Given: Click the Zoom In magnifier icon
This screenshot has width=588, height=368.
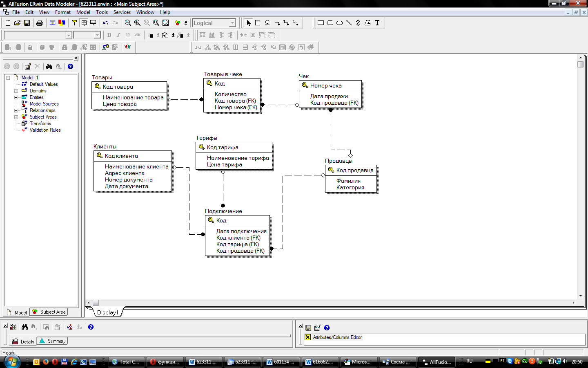Looking at the screenshot, I should pos(137,23).
